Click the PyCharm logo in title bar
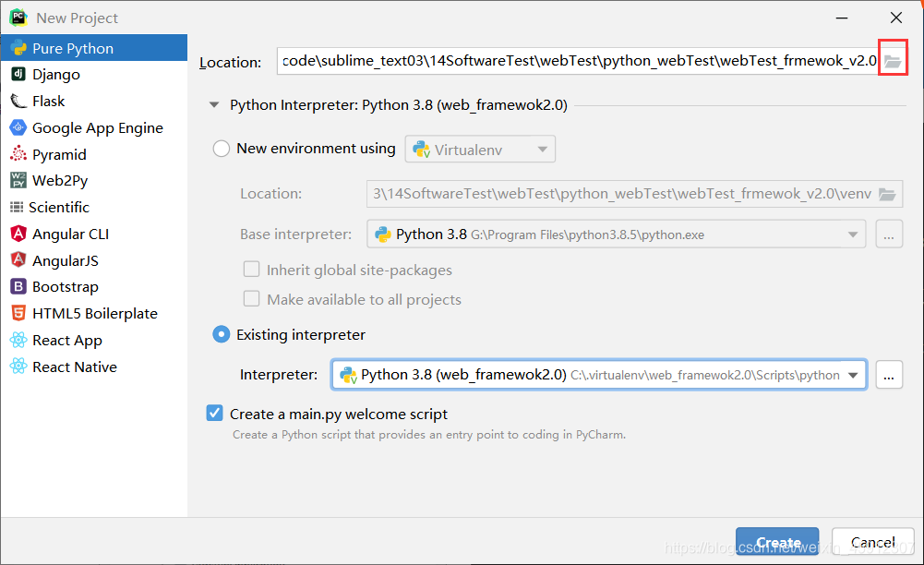Image resolution: width=924 pixels, height=565 pixels. 18,18
